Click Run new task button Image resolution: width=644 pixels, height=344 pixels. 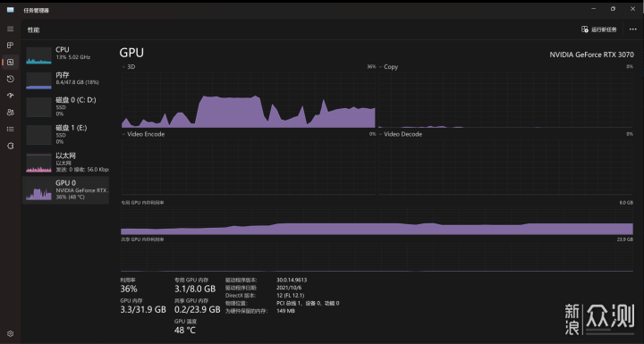point(598,29)
